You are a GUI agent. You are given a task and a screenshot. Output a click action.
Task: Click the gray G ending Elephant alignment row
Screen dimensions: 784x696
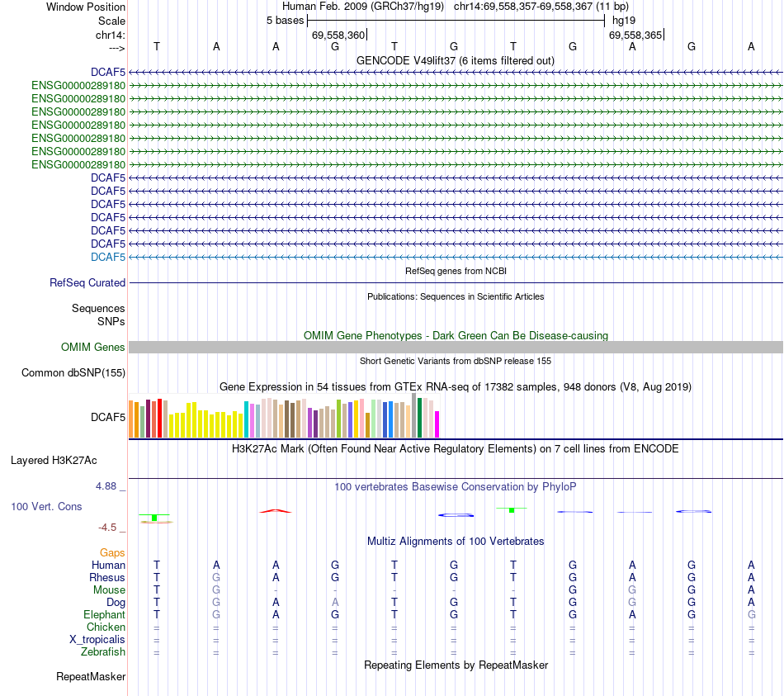pos(752,614)
